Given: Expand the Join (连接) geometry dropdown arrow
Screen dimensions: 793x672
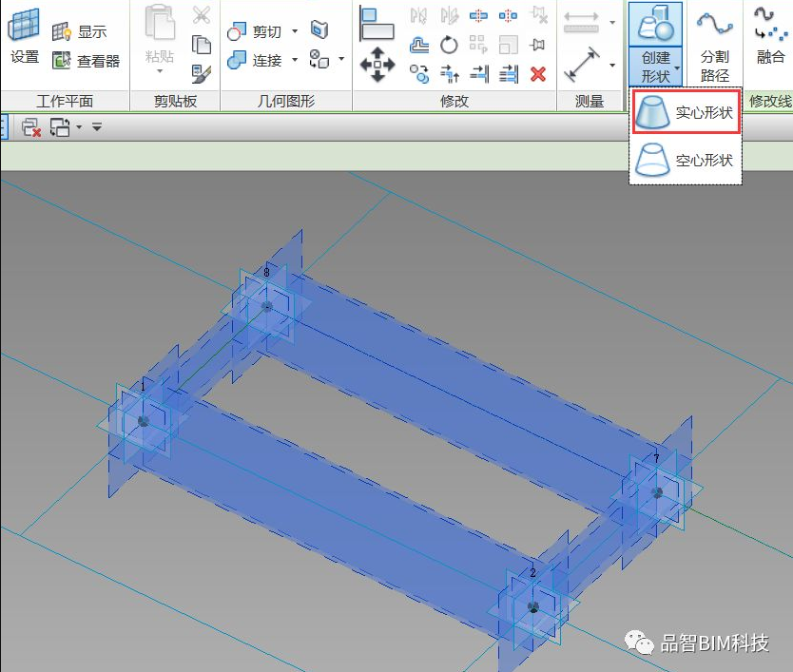Looking at the screenshot, I should click(295, 61).
